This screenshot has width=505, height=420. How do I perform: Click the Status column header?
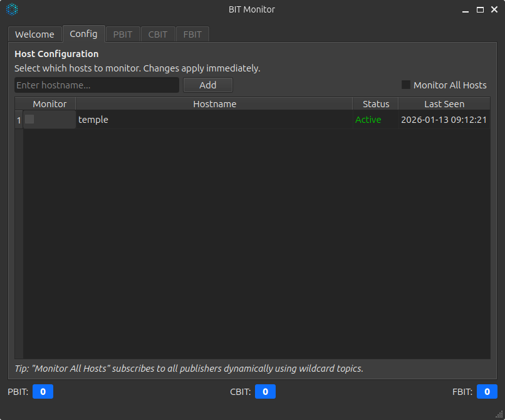(x=375, y=103)
